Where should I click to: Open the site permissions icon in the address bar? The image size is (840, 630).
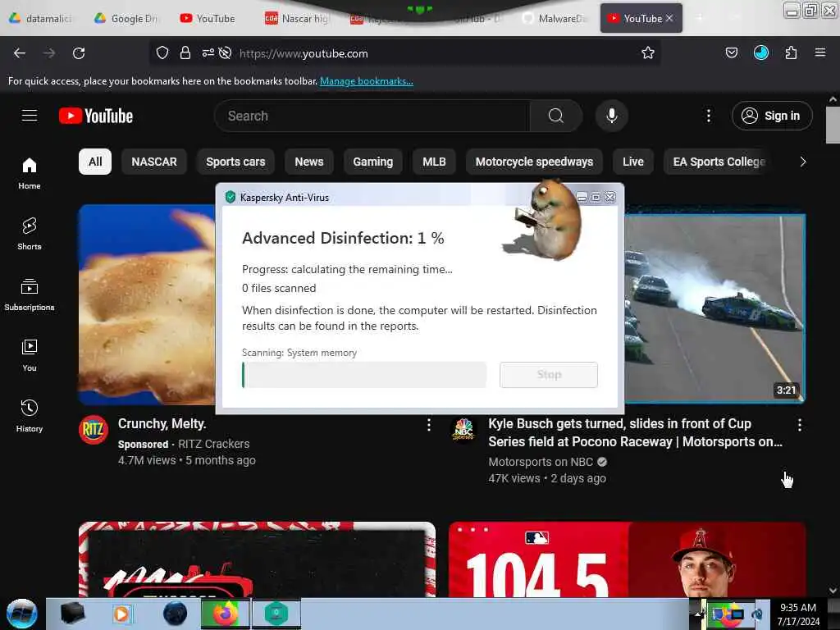coord(208,53)
